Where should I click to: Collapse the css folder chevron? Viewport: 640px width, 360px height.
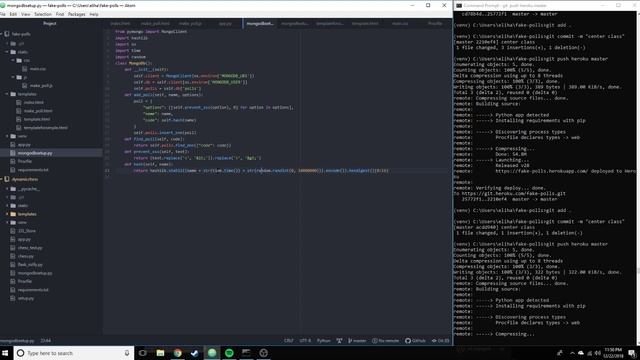pos(13,60)
